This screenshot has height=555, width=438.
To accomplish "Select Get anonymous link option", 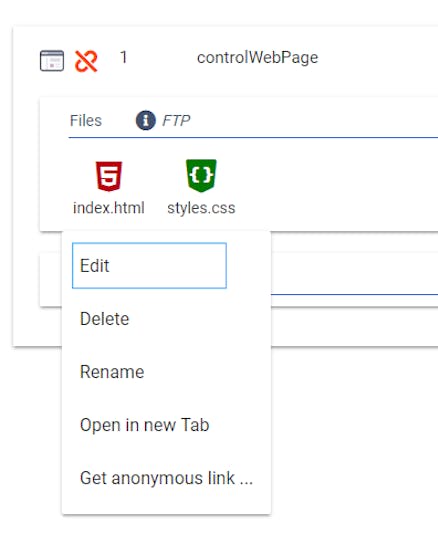I will point(166,478).
